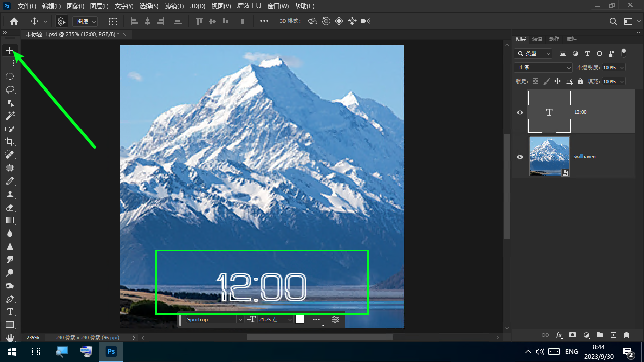Screen dimensions: 644x362
Task: Click the lock all (padlock) button
Action: click(580, 81)
